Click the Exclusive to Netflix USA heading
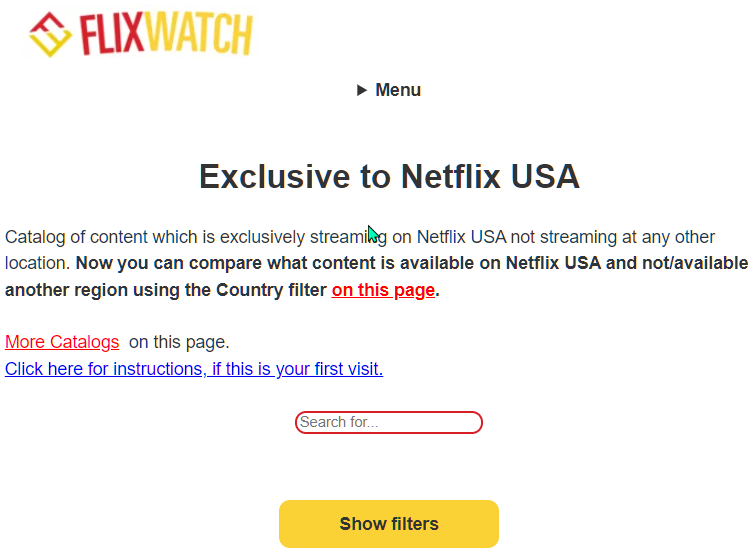The width and height of the screenshot is (750, 553). (x=389, y=177)
